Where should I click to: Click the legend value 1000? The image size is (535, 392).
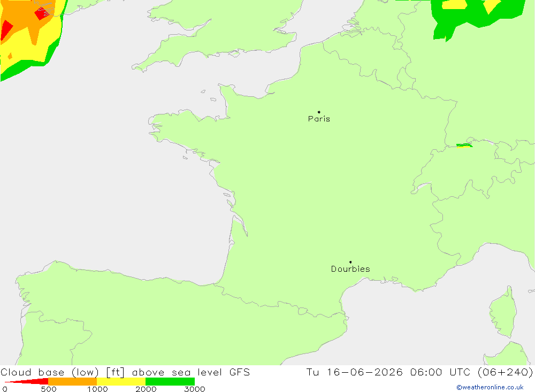click(x=97, y=389)
